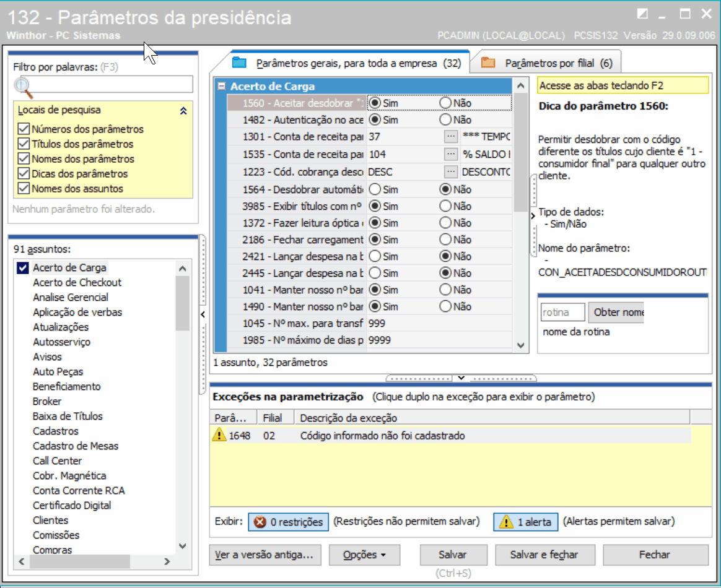
Task: Focus the rotina input field
Action: [x=563, y=313]
